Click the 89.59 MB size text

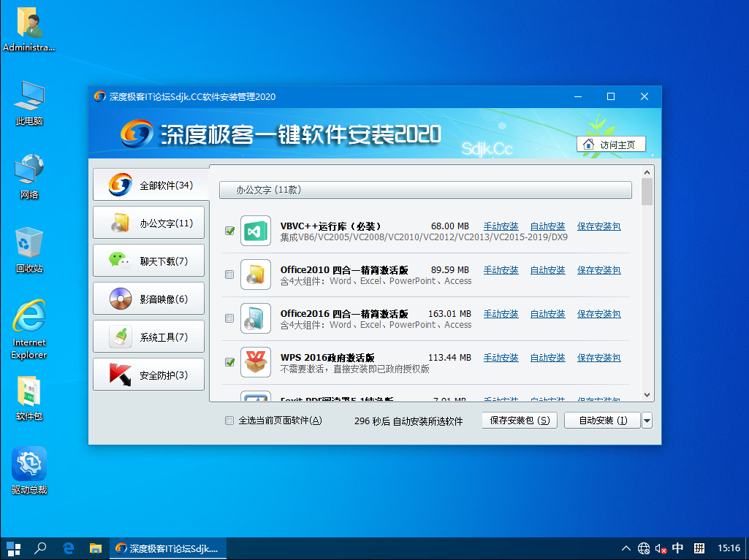pyautogui.click(x=450, y=270)
